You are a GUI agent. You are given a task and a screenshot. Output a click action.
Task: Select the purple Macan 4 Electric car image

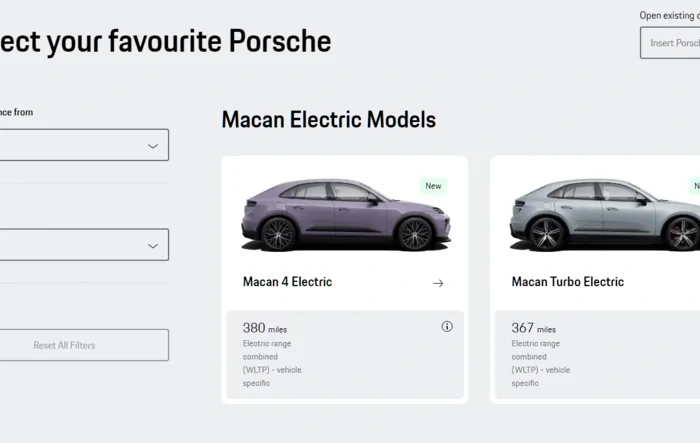point(346,215)
